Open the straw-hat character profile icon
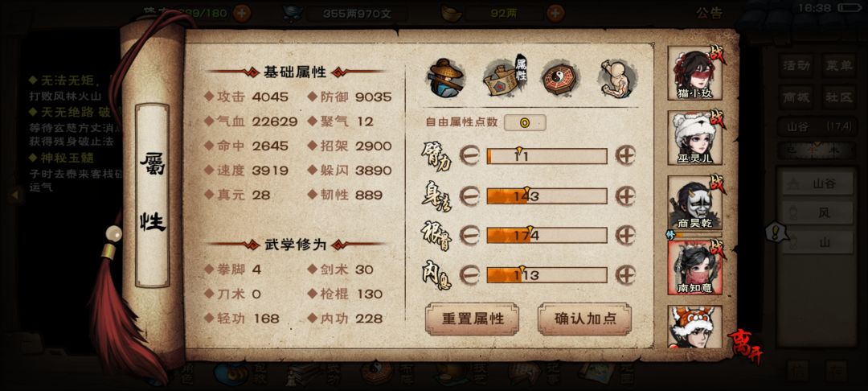Image resolution: width=868 pixels, height=391 pixels. click(x=446, y=77)
